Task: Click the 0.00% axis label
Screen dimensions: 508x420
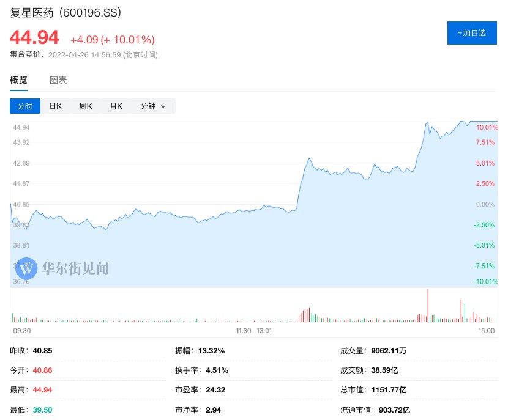Action: pos(485,205)
